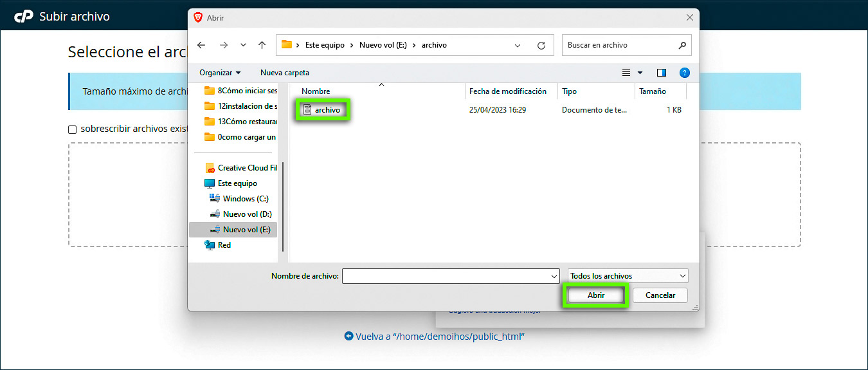
Task: Select folder 8Cómo iniciar ses
Action: click(x=240, y=91)
